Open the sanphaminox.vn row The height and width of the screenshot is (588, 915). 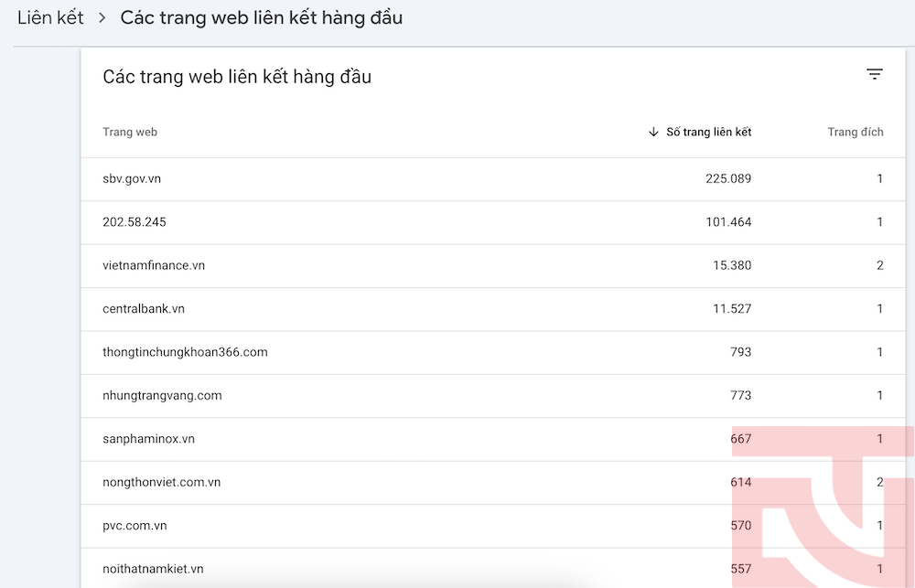point(493,439)
